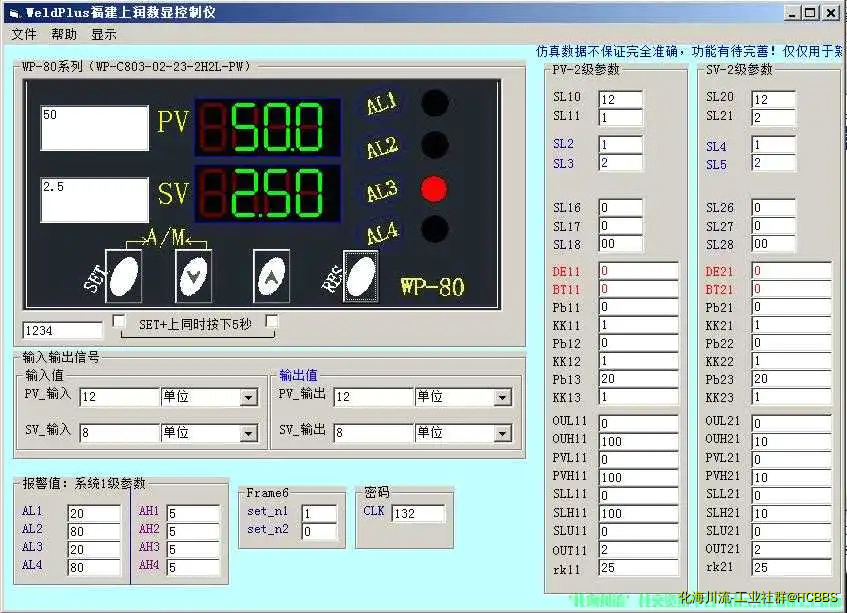The height and width of the screenshot is (613, 847).
Task: Click the SV_输入 value field
Action: pos(119,433)
